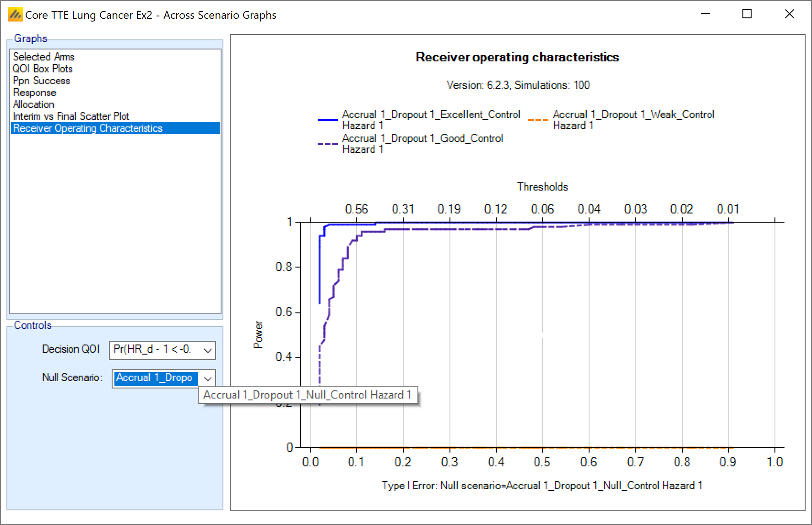
Task: Expand the Null Scenario dropdown arrow
Action: point(208,379)
